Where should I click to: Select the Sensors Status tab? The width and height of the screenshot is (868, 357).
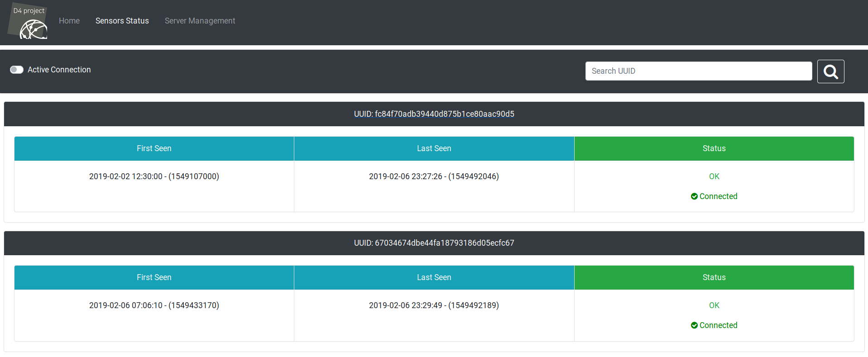(x=122, y=21)
